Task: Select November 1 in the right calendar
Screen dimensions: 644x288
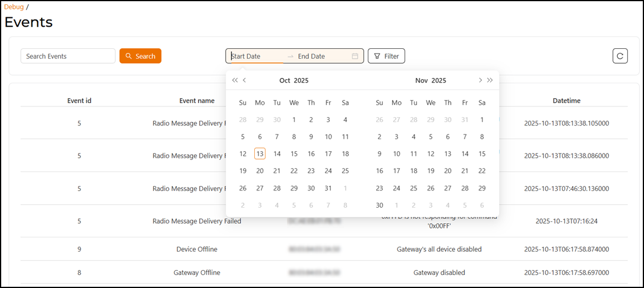Action: tap(482, 120)
